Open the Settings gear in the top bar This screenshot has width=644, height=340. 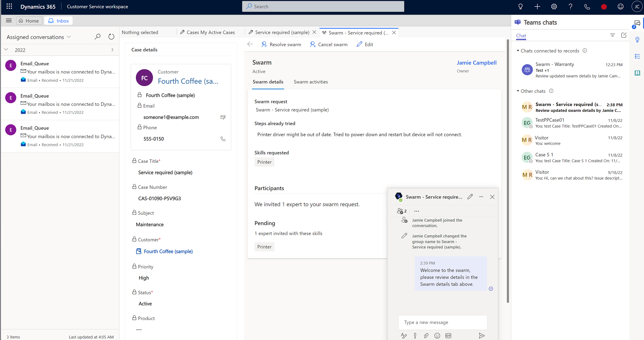(x=554, y=6)
